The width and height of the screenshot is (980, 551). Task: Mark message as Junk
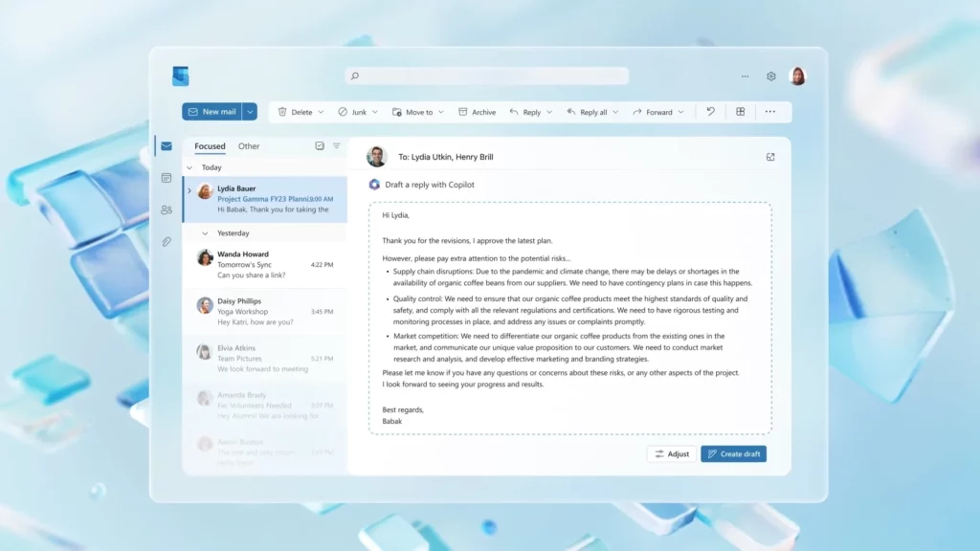point(352,112)
